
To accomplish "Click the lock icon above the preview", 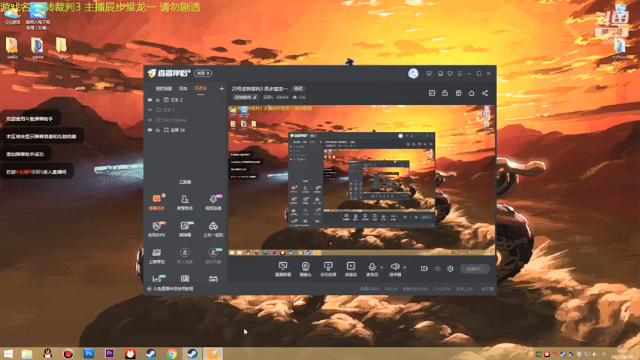I will point(445,93).
